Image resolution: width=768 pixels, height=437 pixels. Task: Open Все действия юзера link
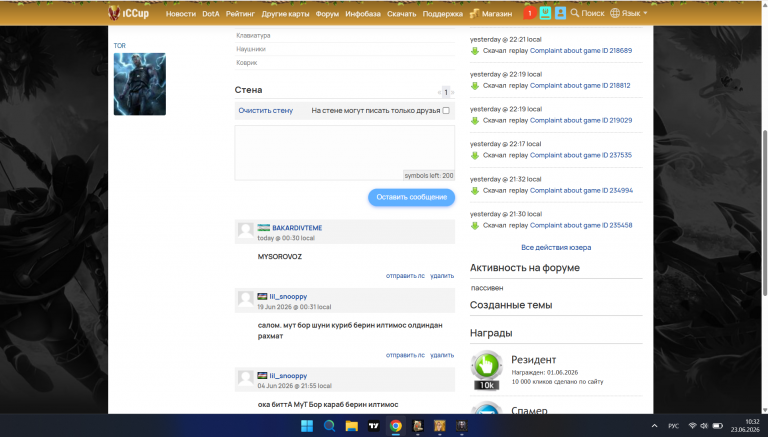tap(556, 247)
